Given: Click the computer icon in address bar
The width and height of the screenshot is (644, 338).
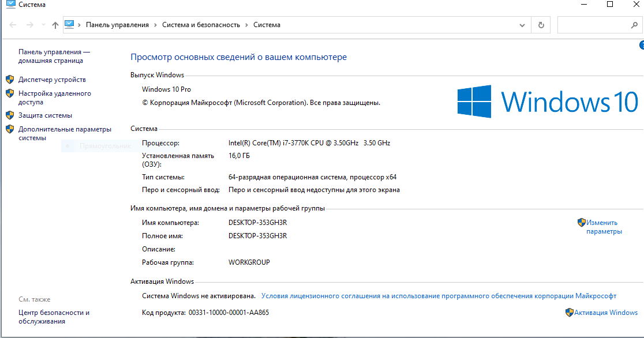Looking at the screenshot, I should tap(70, 25).
